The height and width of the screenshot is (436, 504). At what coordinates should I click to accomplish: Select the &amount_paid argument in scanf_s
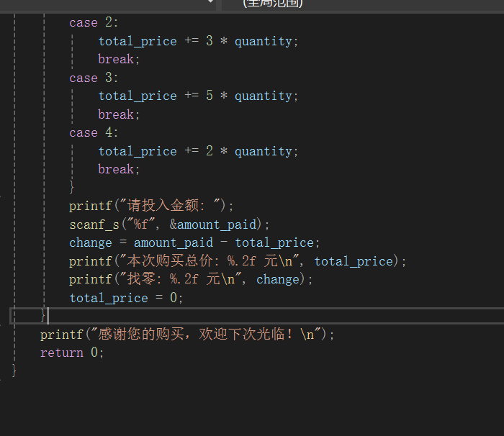(x=213, y=224)
